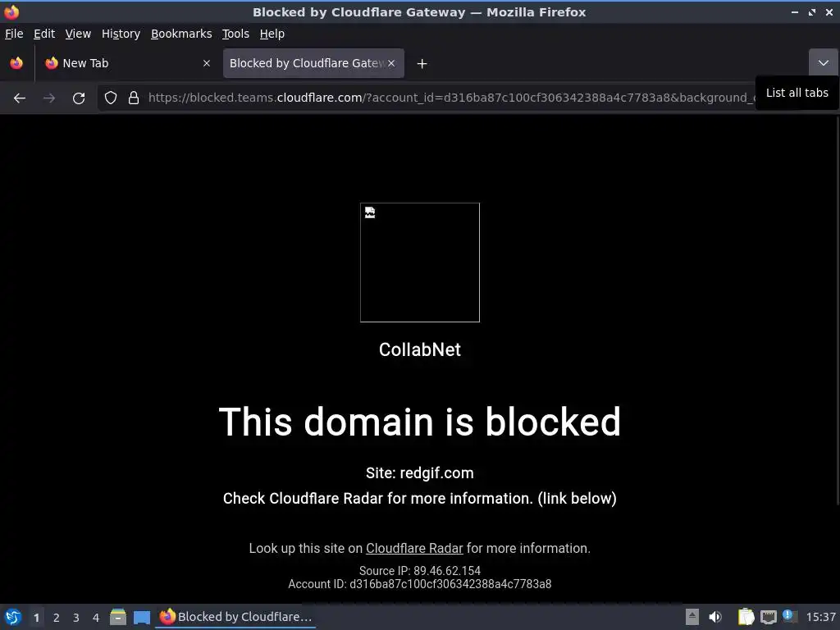Open the clipboard manager tray icon
The height and width of the screenshot is (630, 840).
(x=746, y=617)
